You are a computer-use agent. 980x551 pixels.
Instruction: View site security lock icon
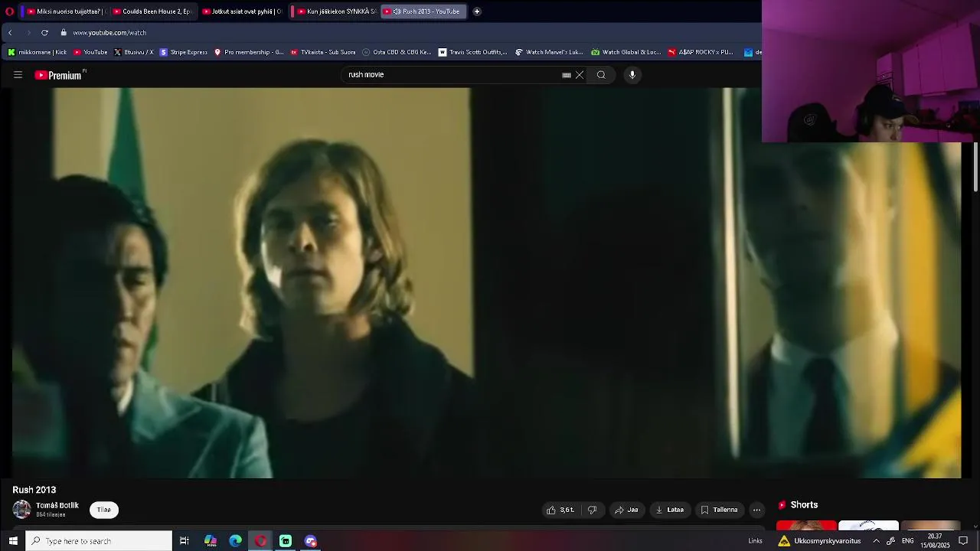click(64, 33)
